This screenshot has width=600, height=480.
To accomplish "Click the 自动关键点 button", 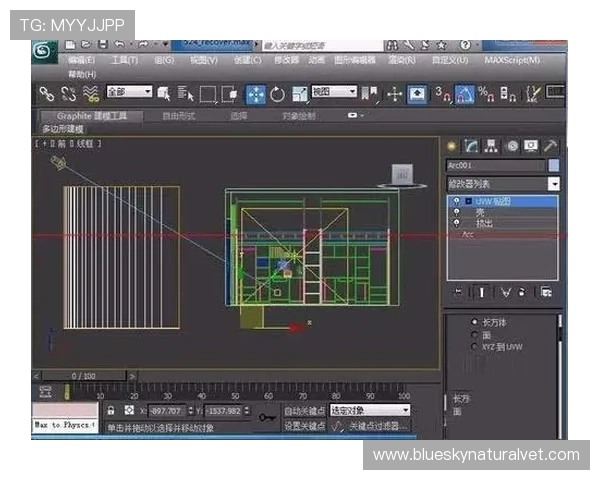I will pos(304,410).
